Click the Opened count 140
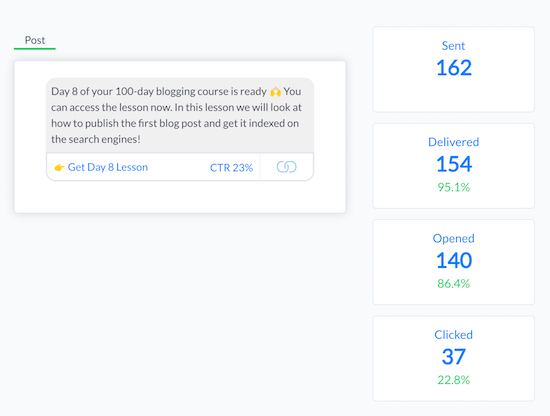Screen dimensions: 550x416 (x=454, y=261)
